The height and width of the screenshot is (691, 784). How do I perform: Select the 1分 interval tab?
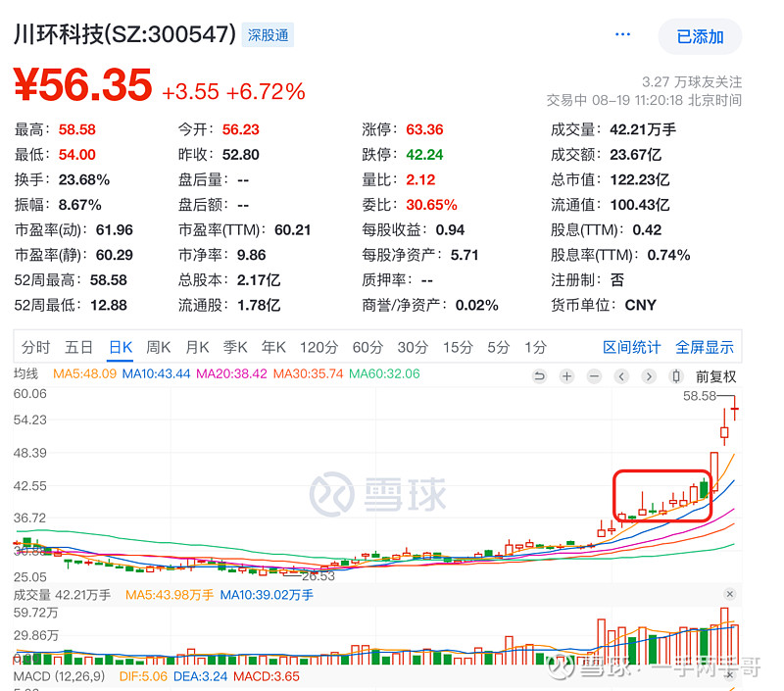535,347
